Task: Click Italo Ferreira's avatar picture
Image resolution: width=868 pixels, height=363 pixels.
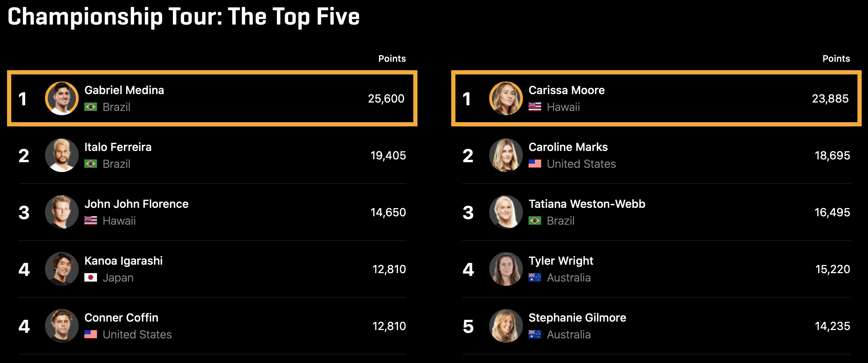Action: [x=62, y=155]
